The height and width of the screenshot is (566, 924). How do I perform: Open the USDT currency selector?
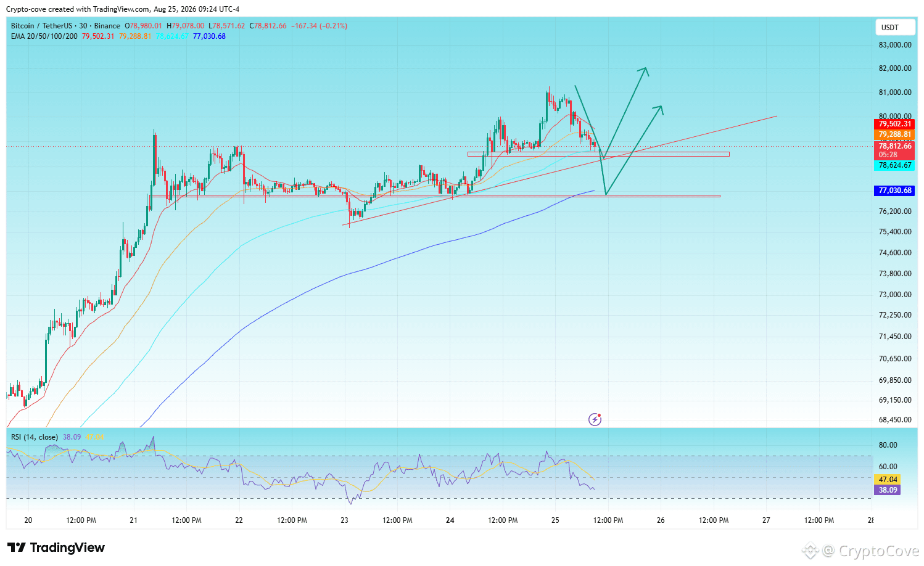(895, 28)
